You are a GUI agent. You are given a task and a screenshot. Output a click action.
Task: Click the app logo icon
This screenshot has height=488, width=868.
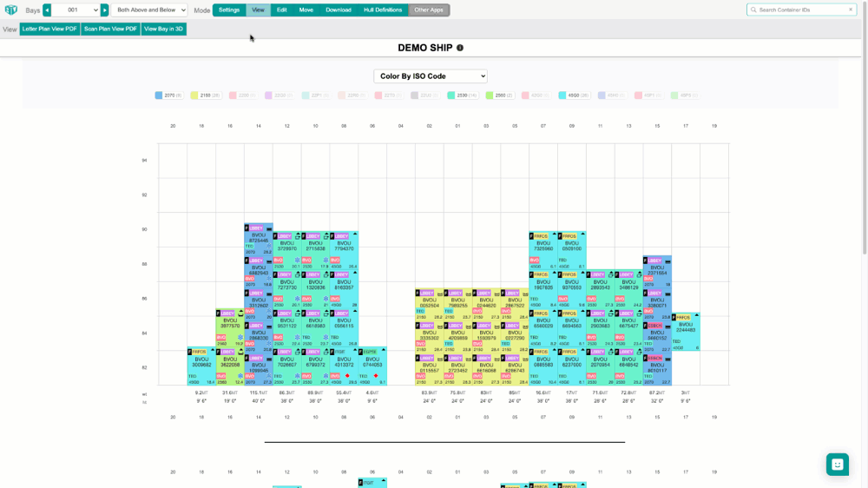[x=11, y=10]
